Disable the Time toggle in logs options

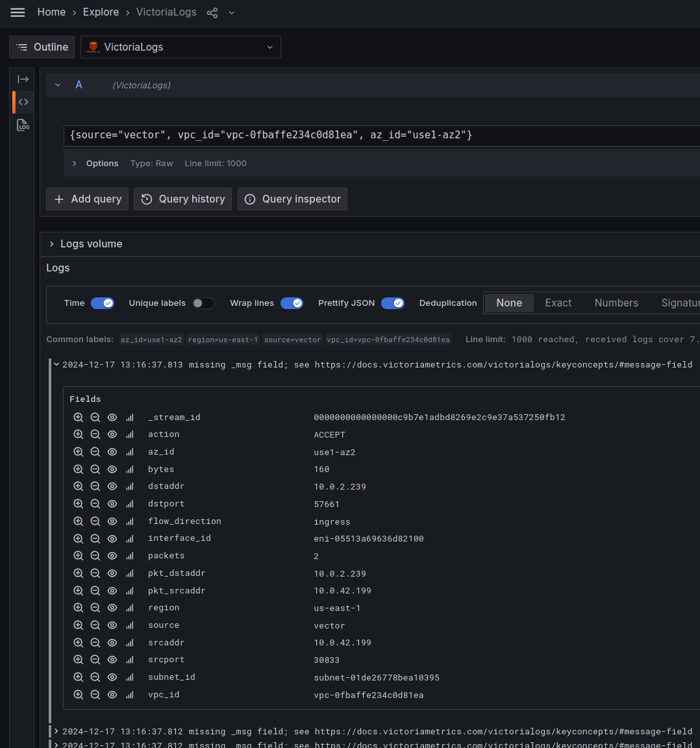coord(102,303)
